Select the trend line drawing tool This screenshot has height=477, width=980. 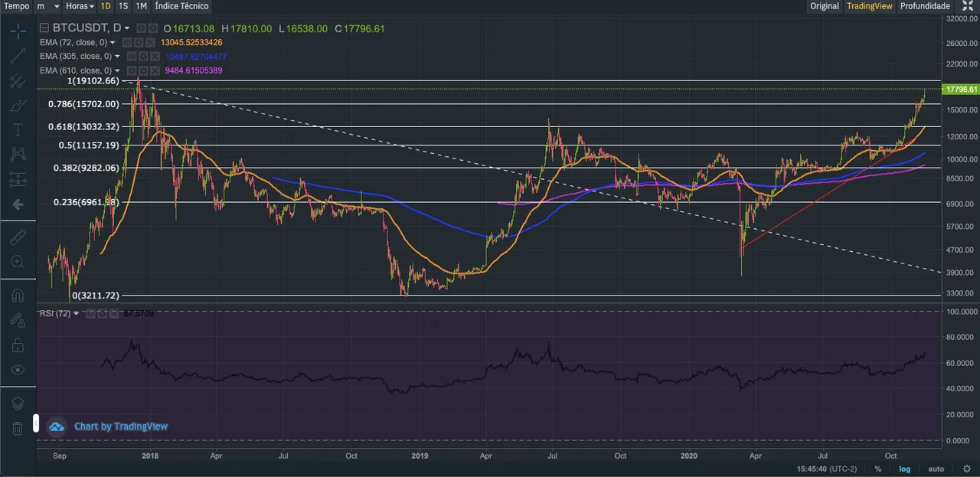pos(18,56)
